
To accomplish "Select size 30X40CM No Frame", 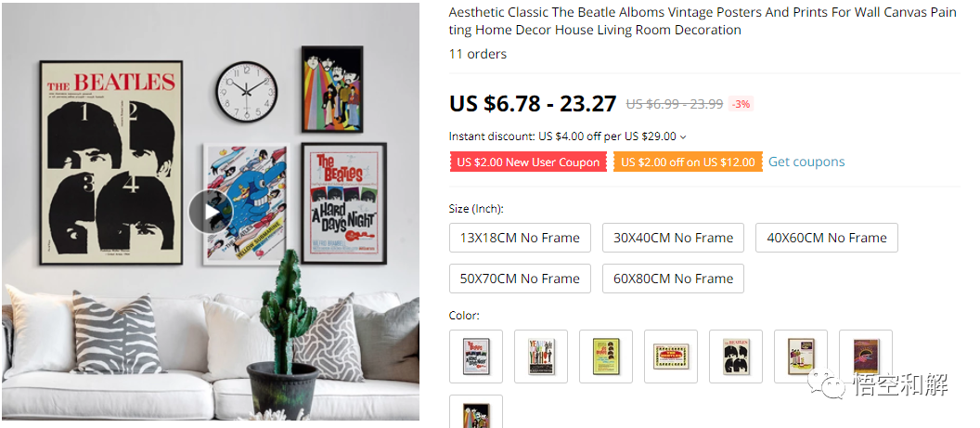I will pyautogui.click(x=673, y=238).
